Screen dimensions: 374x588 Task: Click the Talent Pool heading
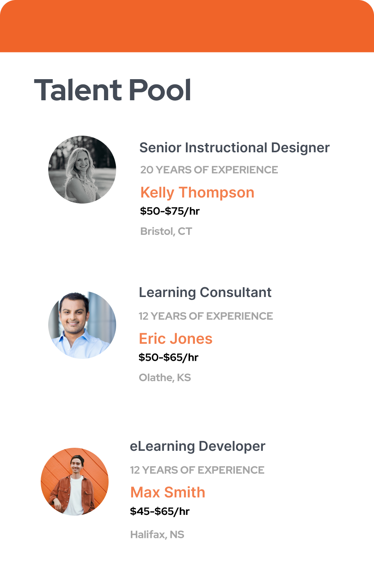coord(113,90)
